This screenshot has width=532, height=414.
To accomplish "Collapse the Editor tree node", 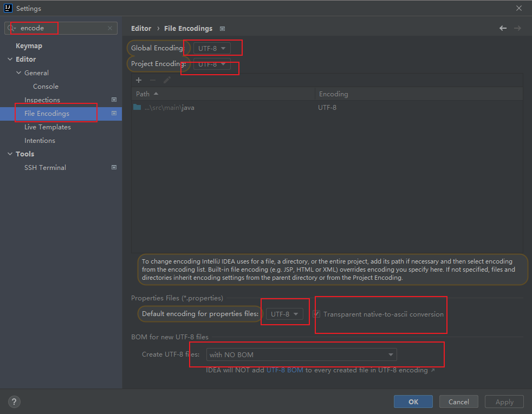I will (x=10, y=60).
